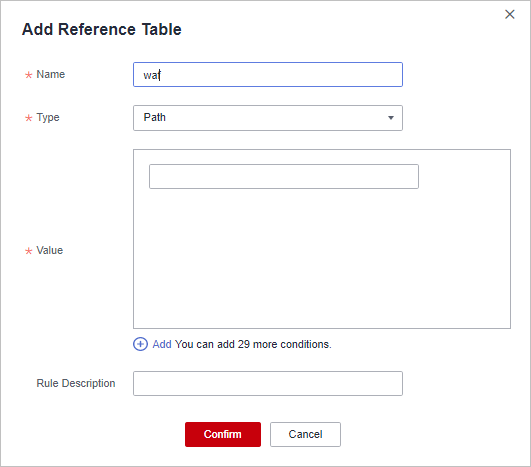
Task: Click the required asterisk beside Value
Action: [x=28, y=251]
